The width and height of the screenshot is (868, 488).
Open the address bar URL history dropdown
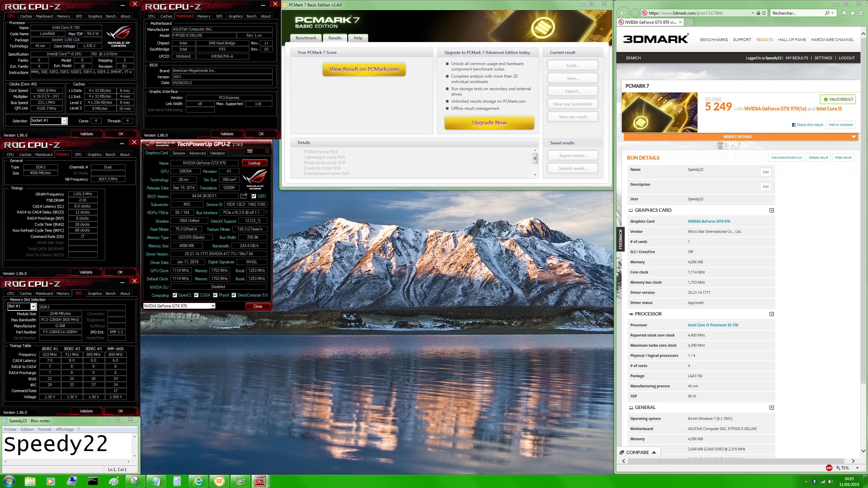753,13
